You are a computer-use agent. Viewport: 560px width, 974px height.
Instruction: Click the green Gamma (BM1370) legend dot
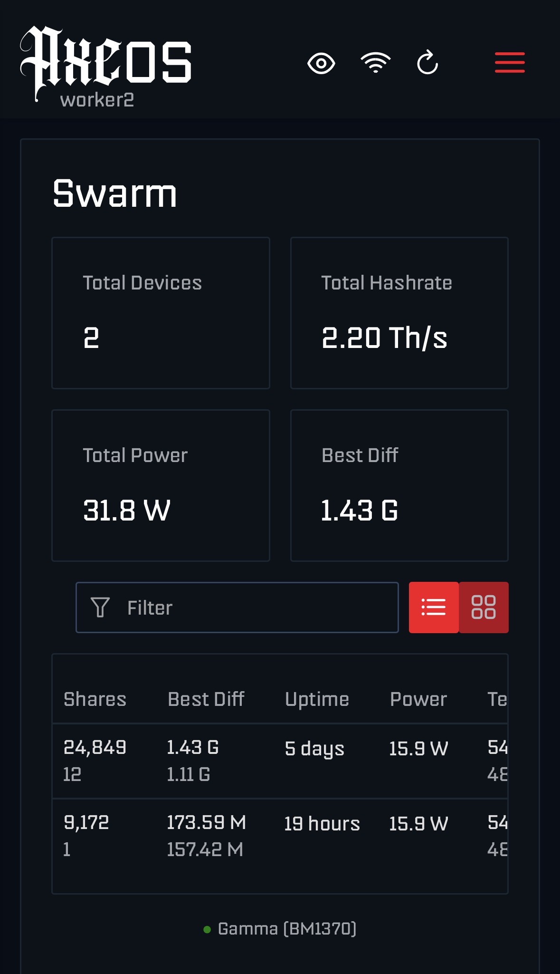tap(207, 929)
